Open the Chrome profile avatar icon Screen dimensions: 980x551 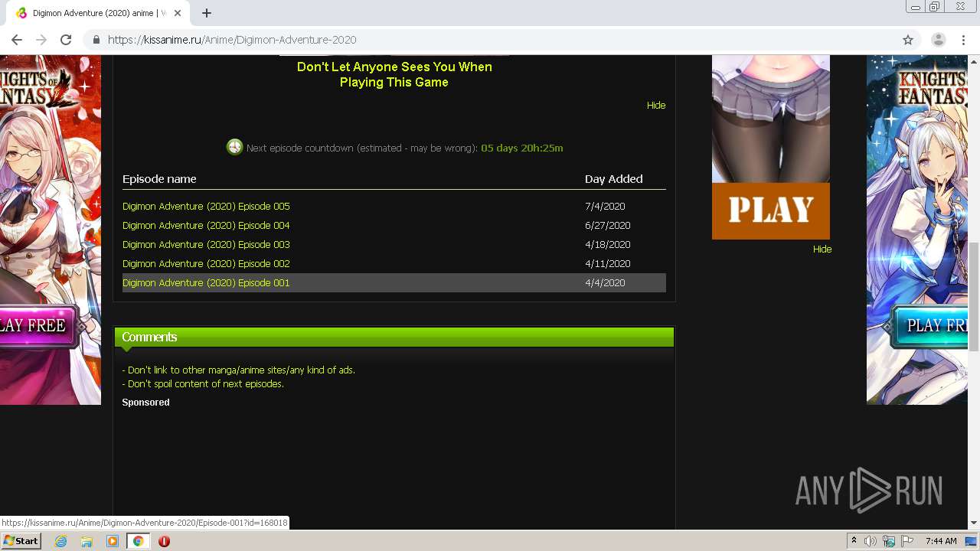[938, 40]
